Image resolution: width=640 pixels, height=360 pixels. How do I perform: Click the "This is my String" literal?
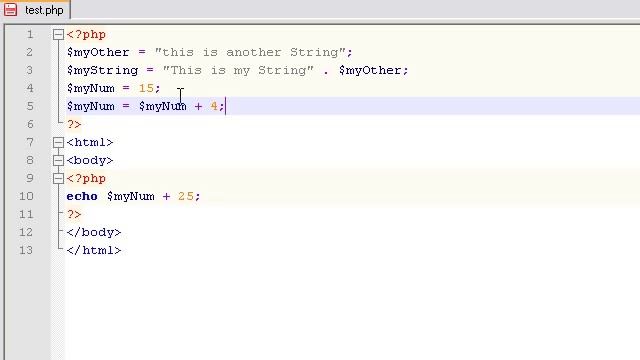tap(238, 70)
